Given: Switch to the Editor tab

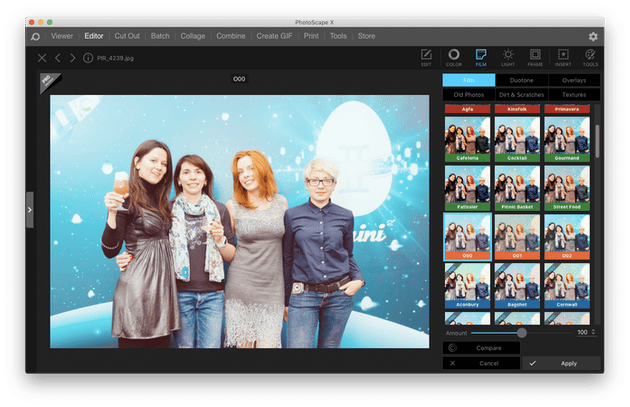Looking at the screenshot, I should coord(94,36).
